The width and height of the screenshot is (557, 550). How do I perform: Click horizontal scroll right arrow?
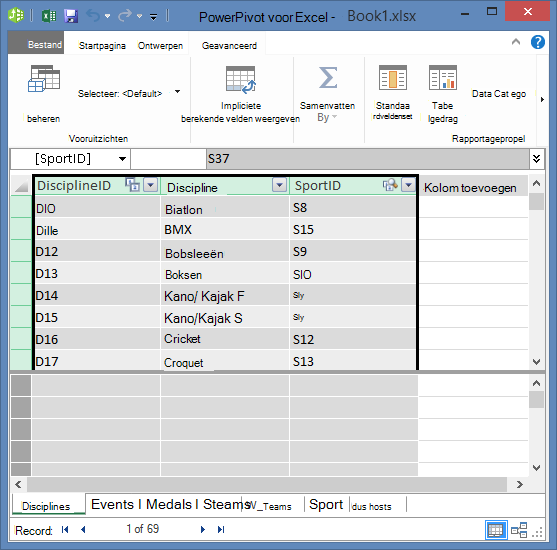click(519, 484)
